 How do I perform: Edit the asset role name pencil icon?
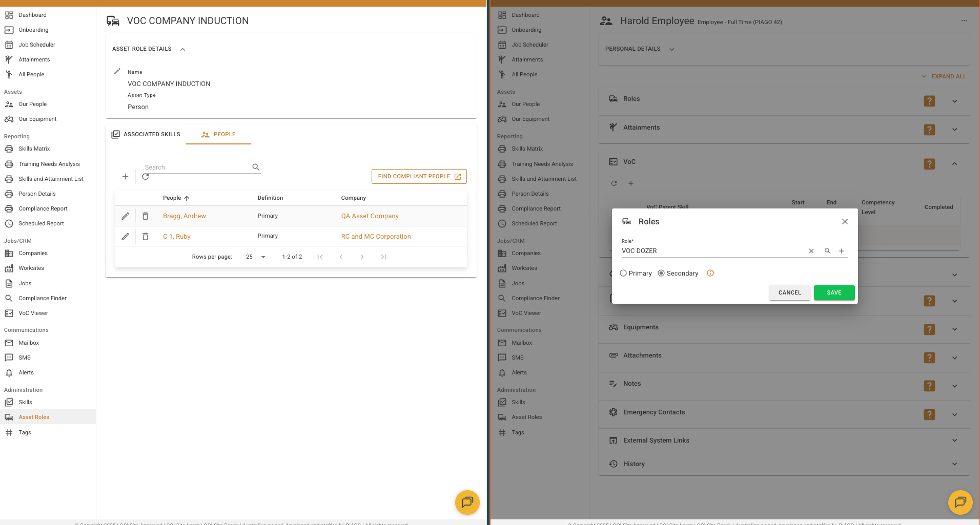(x=117, y=72)
